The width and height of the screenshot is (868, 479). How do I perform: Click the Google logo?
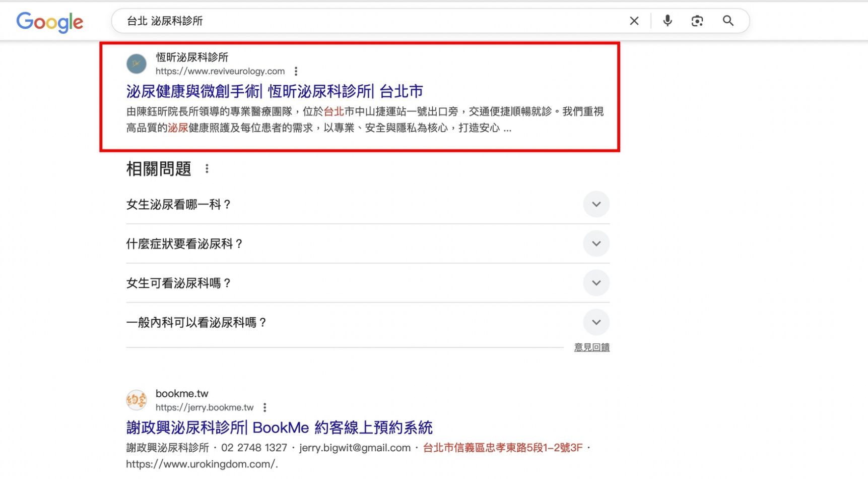(50, 22)
